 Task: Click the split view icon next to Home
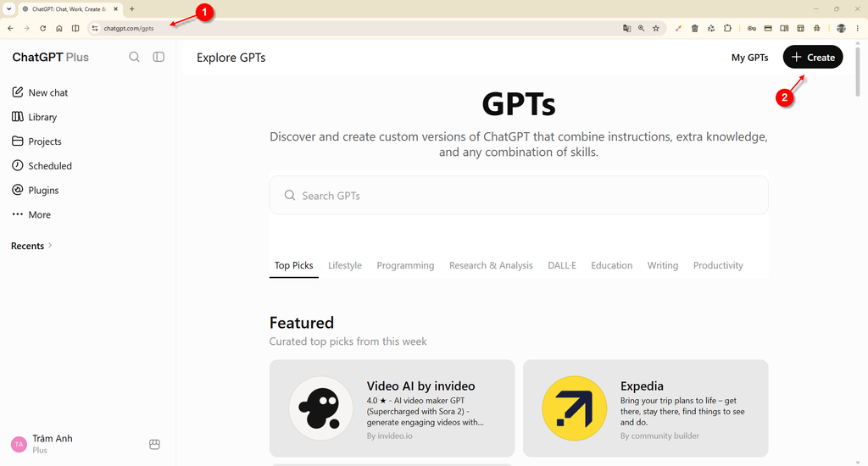click(75, 28)
